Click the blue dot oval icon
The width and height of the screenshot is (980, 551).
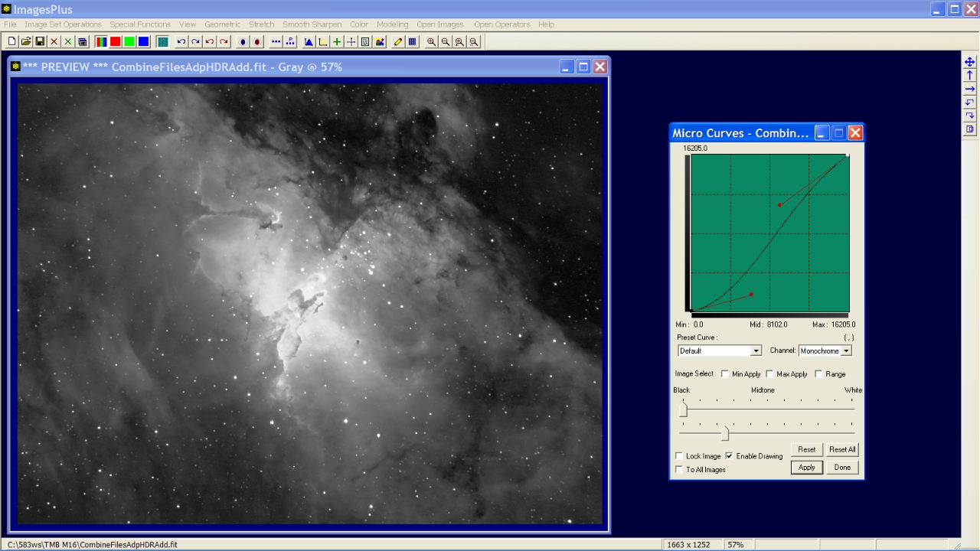click(243, 42)
